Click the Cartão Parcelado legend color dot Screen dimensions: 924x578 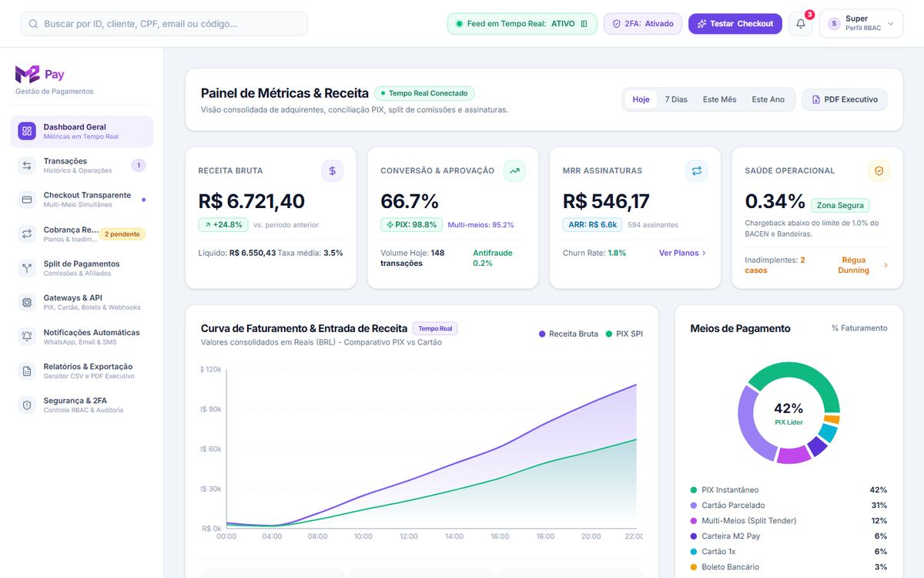tap(694, 506)
